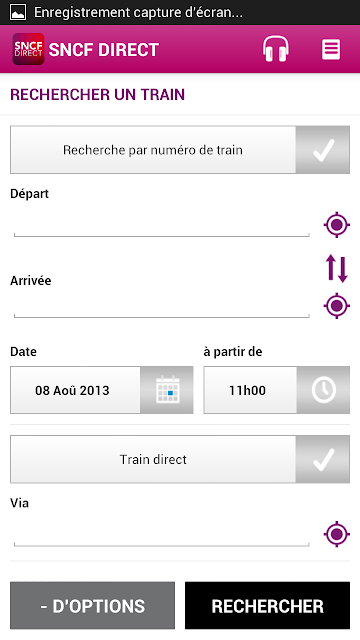360x640 pixels.
Task: Tap screenshot notification picture icon
Action: [x=18, y=12]
